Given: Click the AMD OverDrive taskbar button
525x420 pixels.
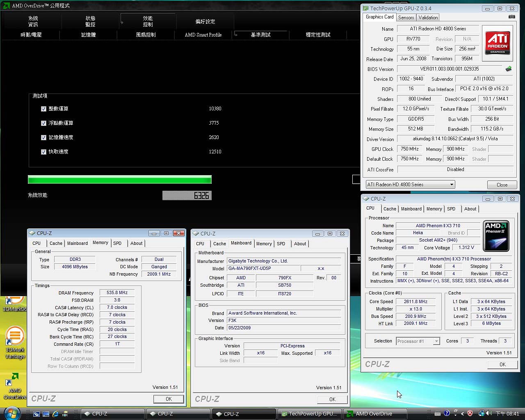Looking at the screenshot, I should pyautogui.click(x=375, y=414).
